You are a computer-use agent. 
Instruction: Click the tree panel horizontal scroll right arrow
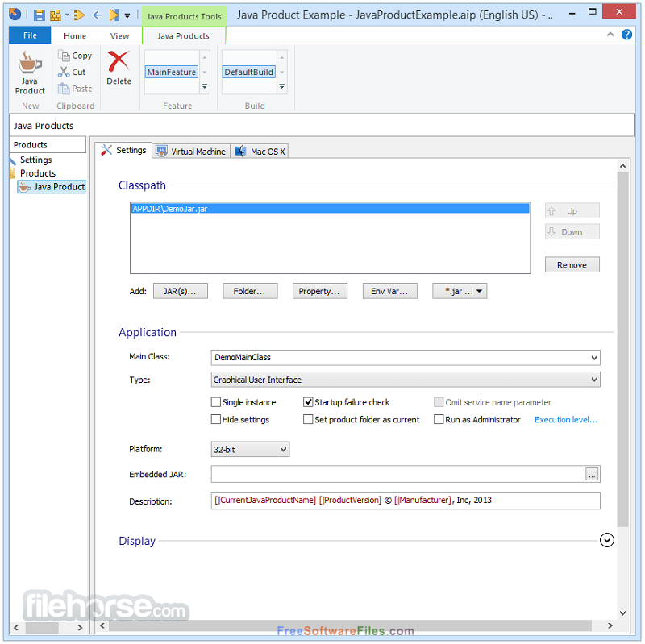click(80, 628)
